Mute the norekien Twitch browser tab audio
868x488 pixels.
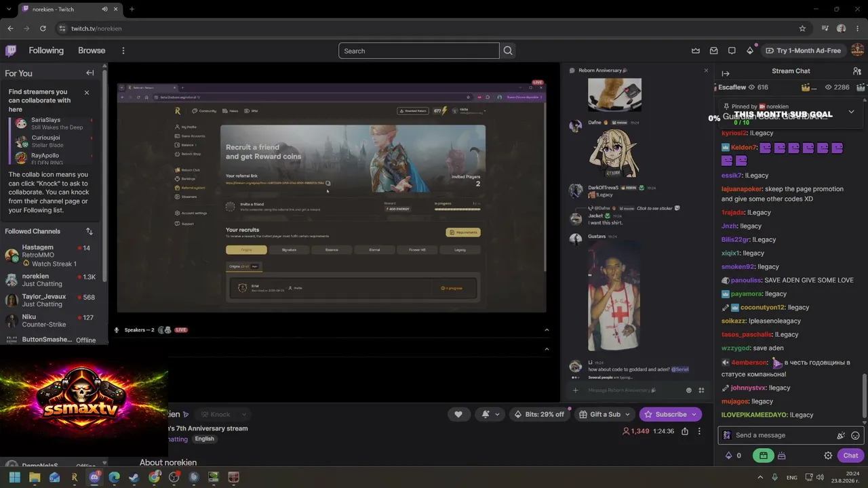point(104,9)
